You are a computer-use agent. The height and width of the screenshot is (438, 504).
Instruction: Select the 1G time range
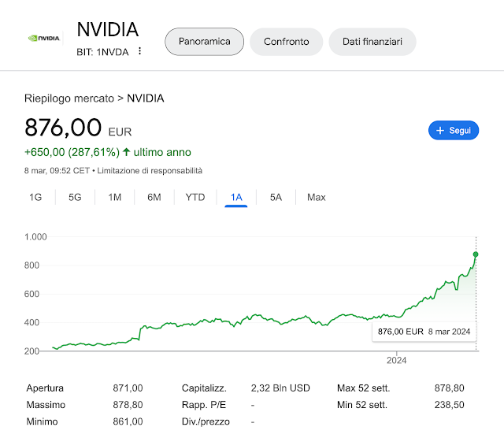pyautogui.click(x=35, y=197)
